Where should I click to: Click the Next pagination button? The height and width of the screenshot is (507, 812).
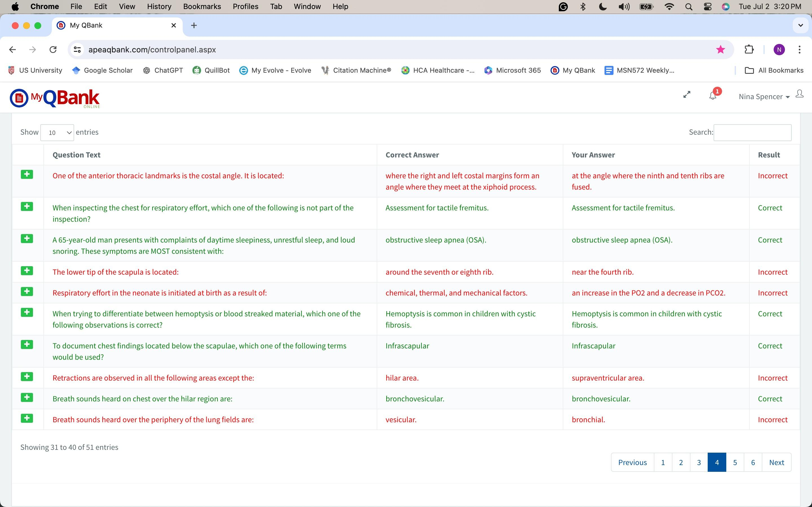coord(776,462)
